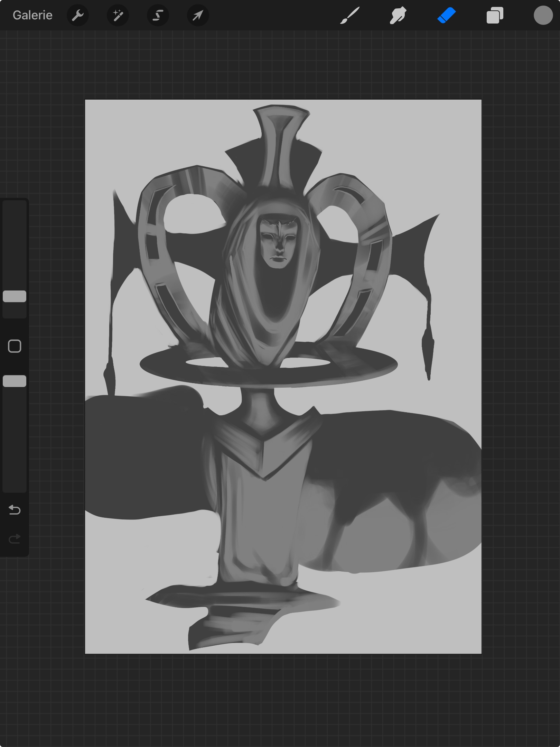The height and width of the screenshot is (747, 560).
Task: Select the Eraser tool
Action: pyautogui.click(x=447, y=15)
